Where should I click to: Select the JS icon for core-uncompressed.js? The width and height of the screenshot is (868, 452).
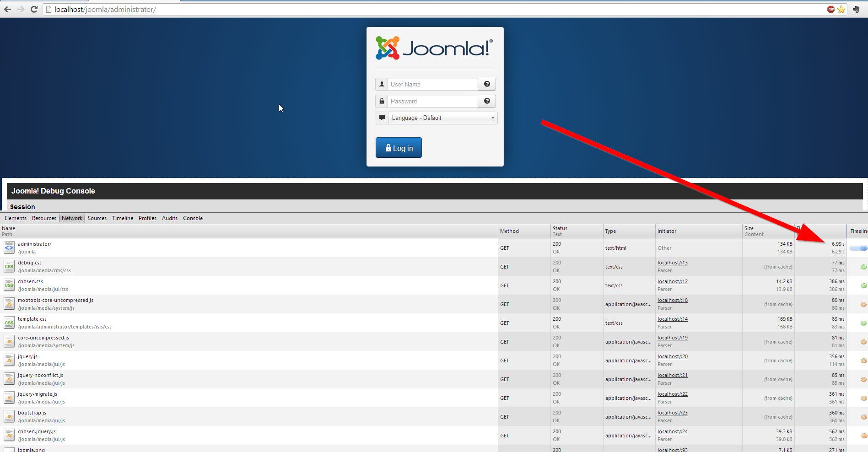coord(9,341)
